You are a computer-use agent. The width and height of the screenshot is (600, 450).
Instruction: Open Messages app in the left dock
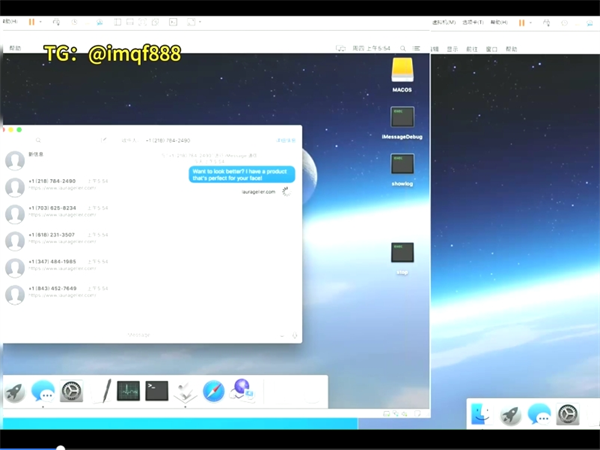[x=43, y=391]
